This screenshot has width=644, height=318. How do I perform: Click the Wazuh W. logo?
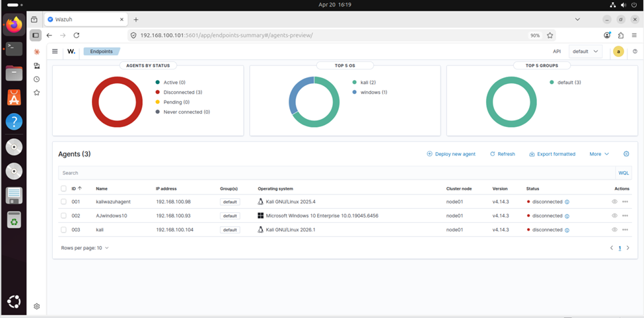pyautogui.click(x=71, y=52)
